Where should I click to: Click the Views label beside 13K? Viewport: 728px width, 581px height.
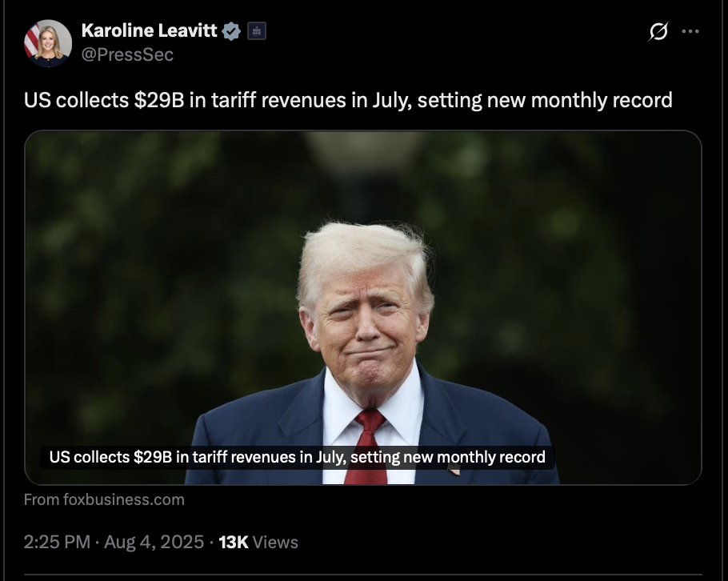pos(275,542)
